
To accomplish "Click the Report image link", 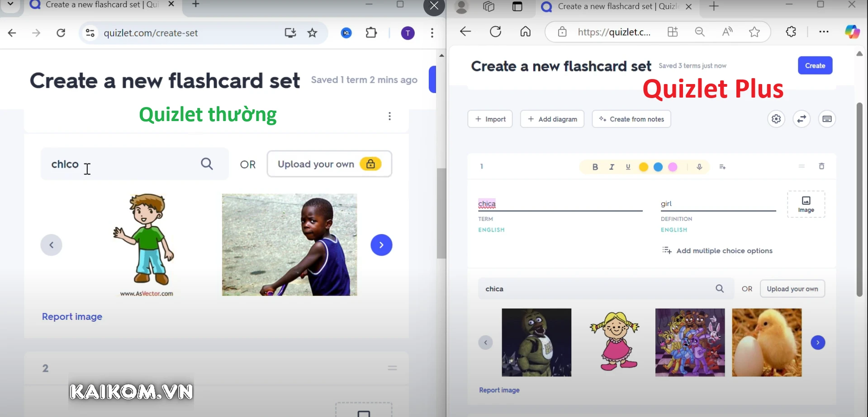I will 499,390.
